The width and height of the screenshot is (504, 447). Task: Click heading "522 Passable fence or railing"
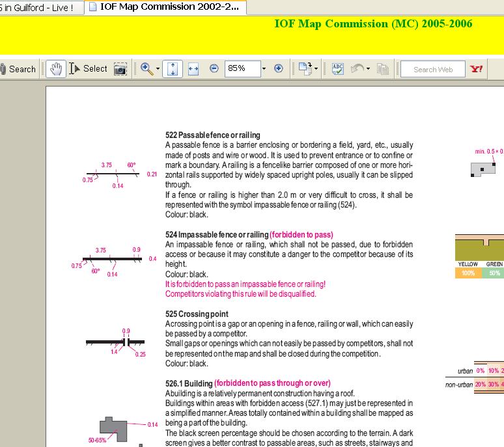point(212,135)
